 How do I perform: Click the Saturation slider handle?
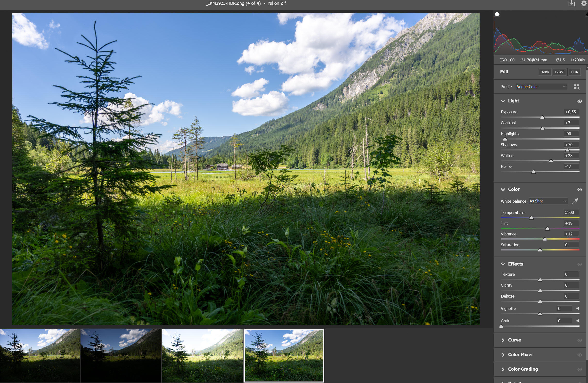(540, 250)
